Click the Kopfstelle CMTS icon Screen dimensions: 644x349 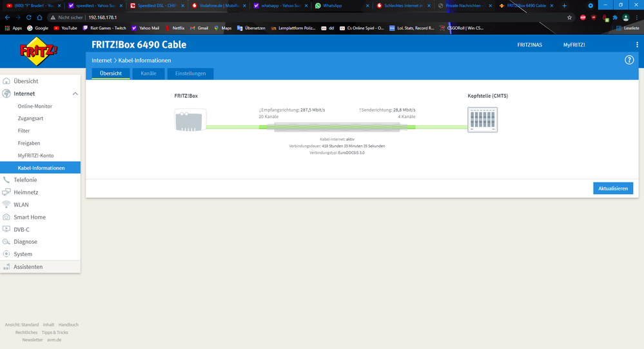pyautogui.click(x=483, y=119)
